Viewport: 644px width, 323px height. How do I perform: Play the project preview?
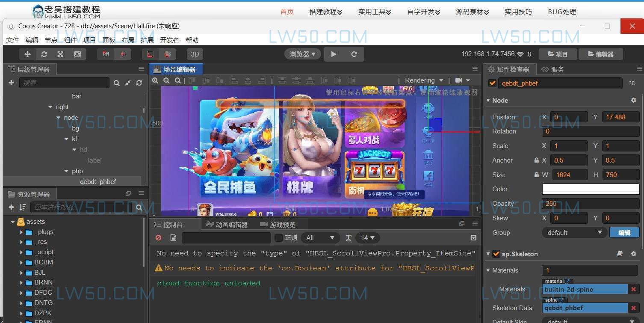[334, 54]
